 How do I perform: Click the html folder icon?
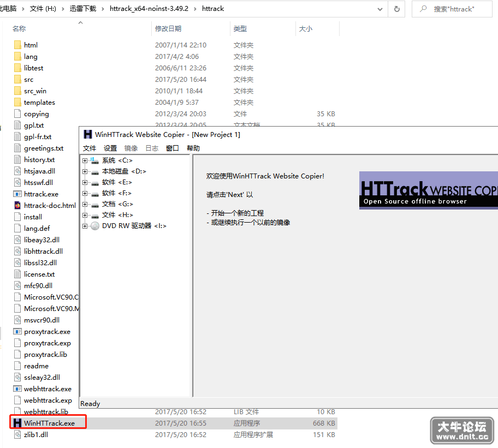point(18,45)
